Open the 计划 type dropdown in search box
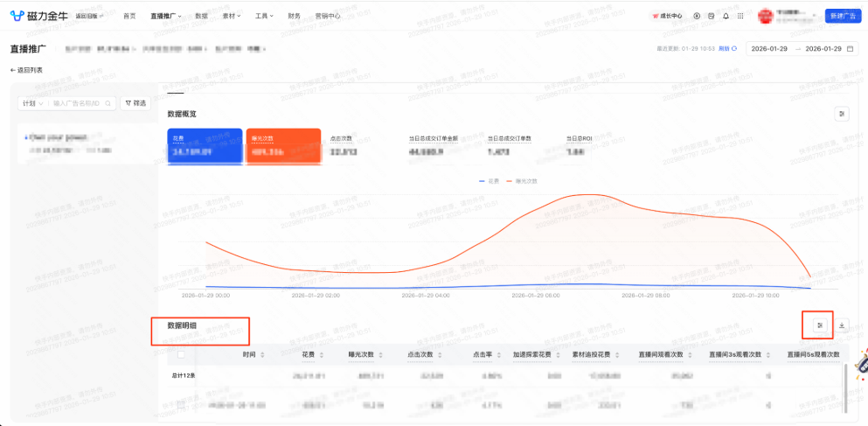The image size is (868, 426). point(33,103)
